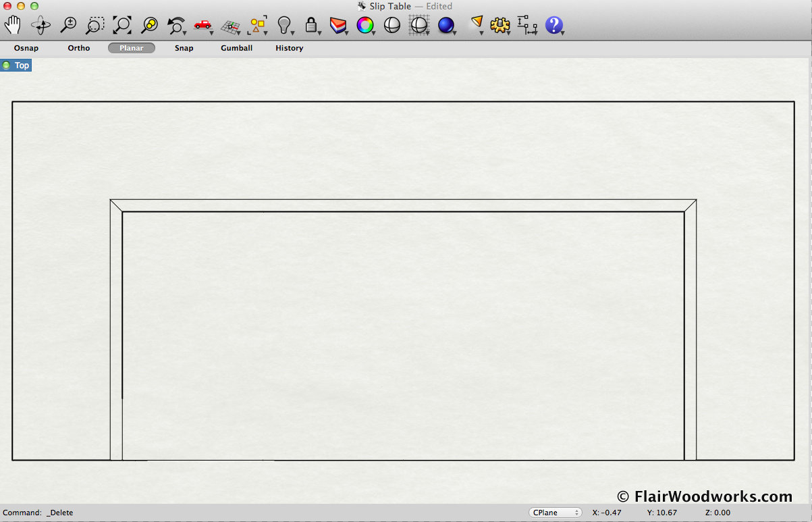Image resolution: width=812 pixels, height=522 pixels.
Task: Expand the Undo view dropdown arrow
Action: 184,32
